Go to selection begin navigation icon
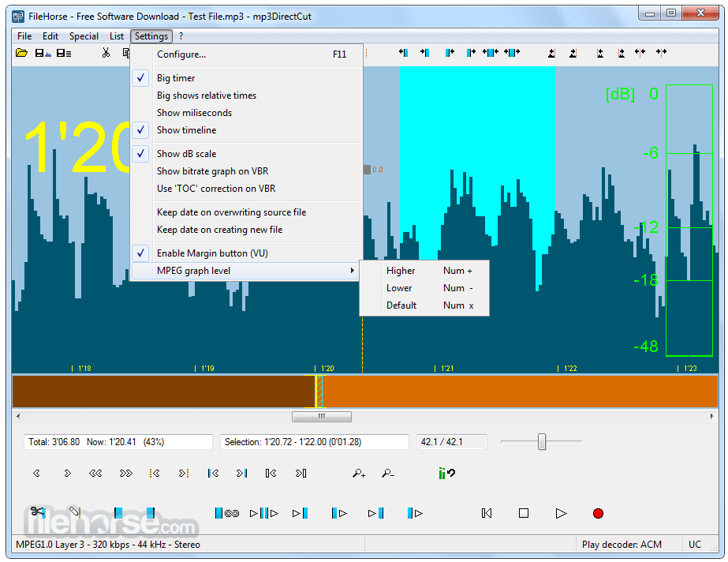Viewport: 728px width, 562px height. 213,474
